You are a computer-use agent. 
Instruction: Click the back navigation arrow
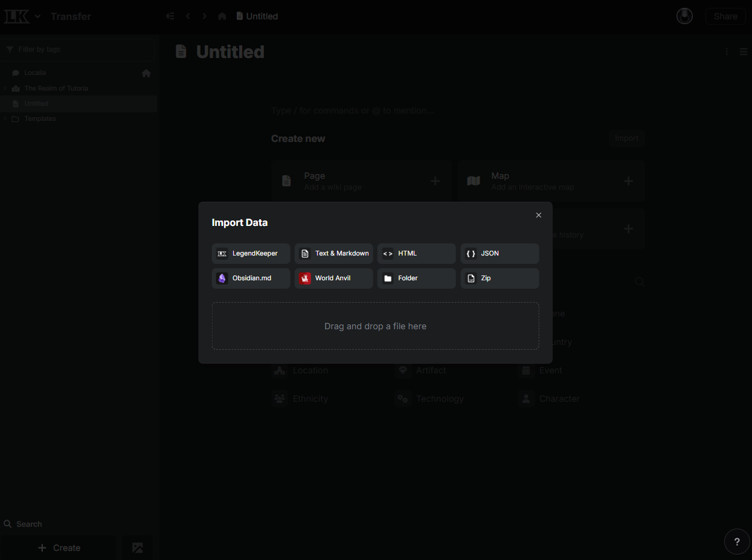[x=188, y=16]
